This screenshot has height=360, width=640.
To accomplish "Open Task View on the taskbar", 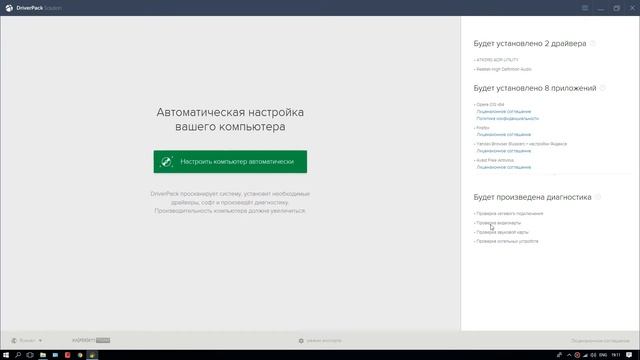I will (x=30, y=355).
